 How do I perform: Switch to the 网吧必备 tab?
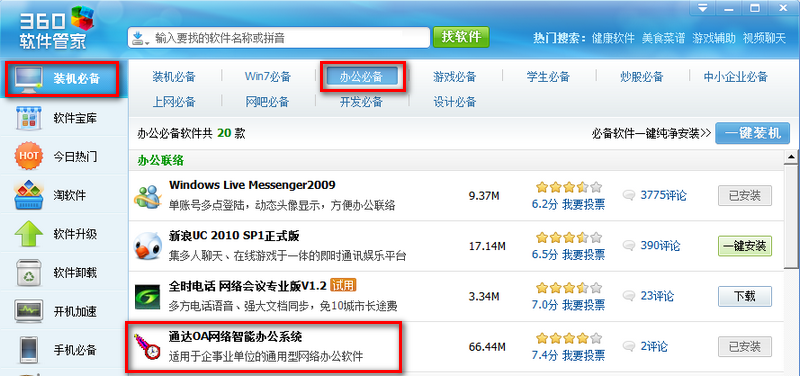pyautogui.click(x=268, y=102)
